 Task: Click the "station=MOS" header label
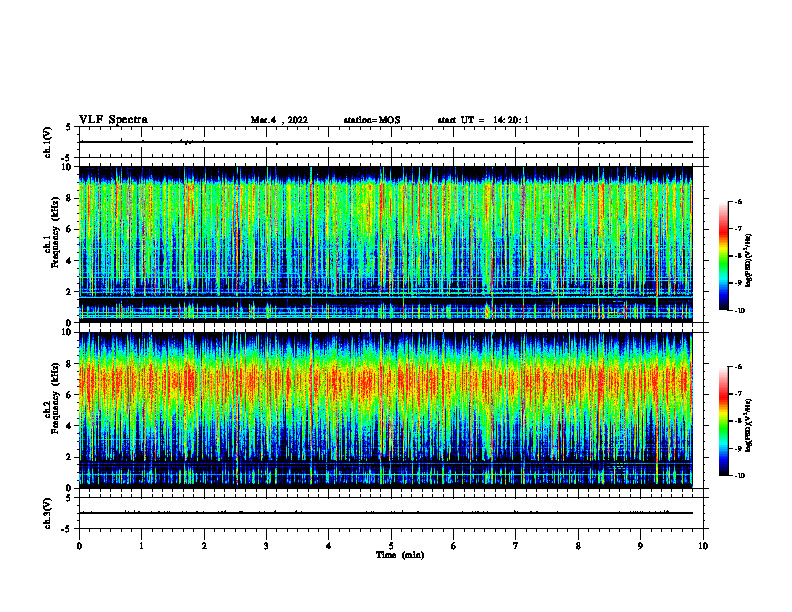372,120
